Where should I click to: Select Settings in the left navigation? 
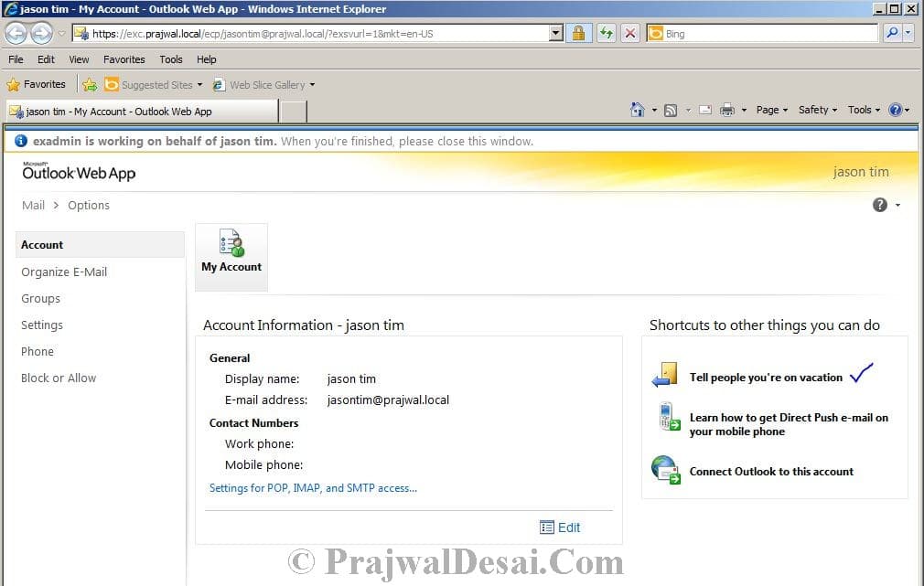(x=42, y=325)
